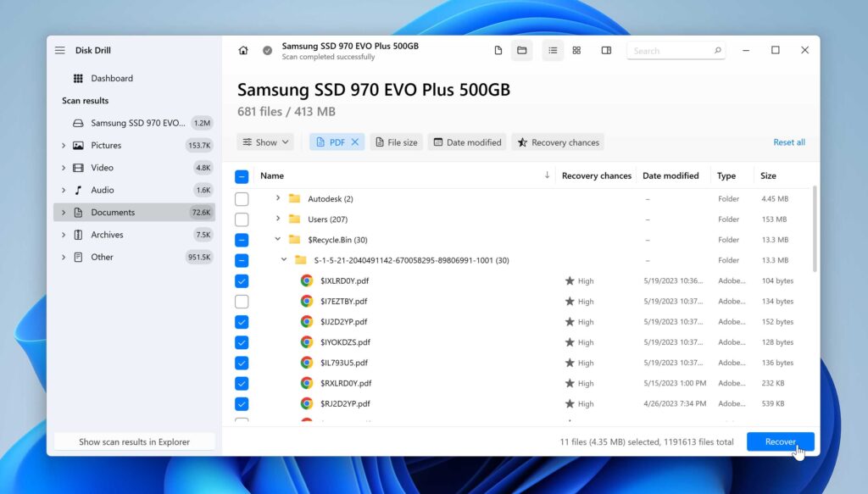Uncheck the $IXLRD0Y.pdf file
Screen dimensions: 868x494
[242, 280]
